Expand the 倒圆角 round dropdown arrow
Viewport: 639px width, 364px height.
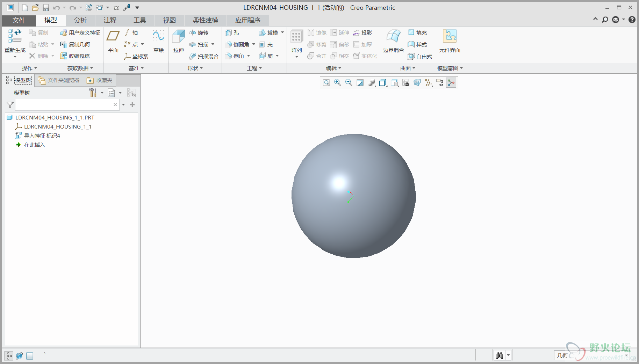pos(254,45)
